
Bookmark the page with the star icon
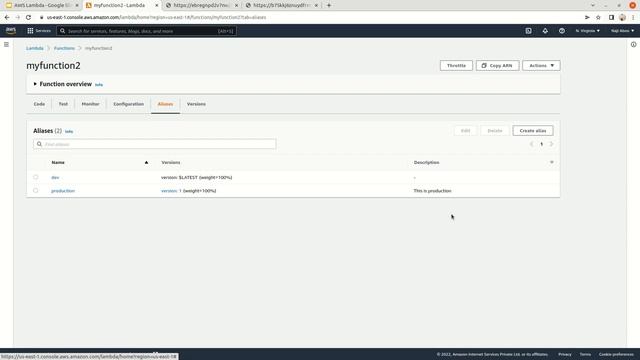pos(598,18)
